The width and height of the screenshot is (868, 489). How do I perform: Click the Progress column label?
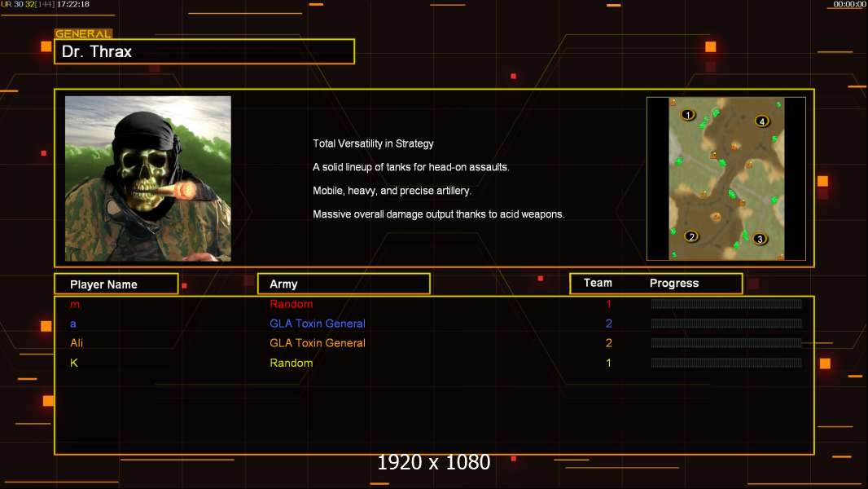click(x=674, y=283)
